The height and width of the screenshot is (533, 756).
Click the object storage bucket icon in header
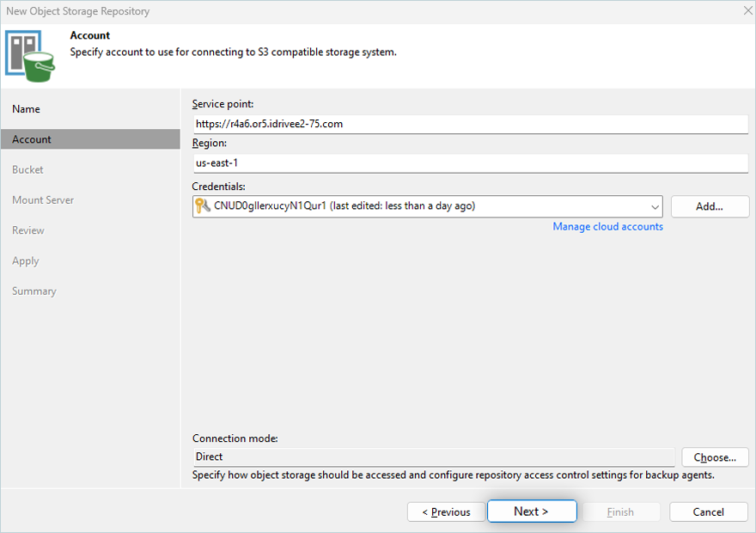pos(31,55)
